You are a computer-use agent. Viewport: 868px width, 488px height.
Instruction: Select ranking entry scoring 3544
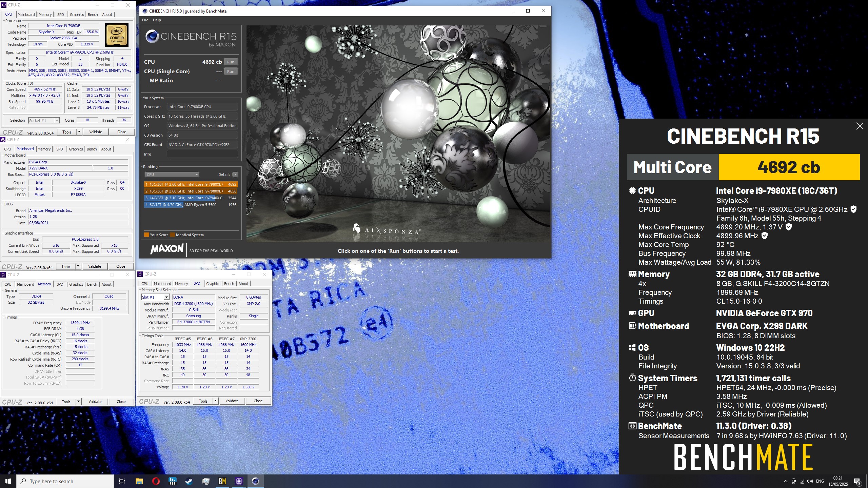[x=191, y=198]
